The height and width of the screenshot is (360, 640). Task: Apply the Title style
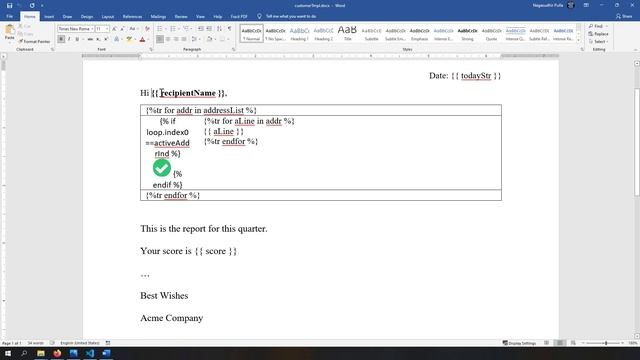(347, 33)
